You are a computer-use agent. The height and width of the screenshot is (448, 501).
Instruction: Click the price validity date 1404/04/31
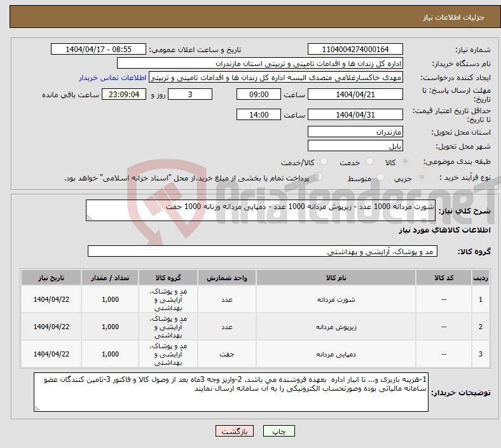coord(355,114)
